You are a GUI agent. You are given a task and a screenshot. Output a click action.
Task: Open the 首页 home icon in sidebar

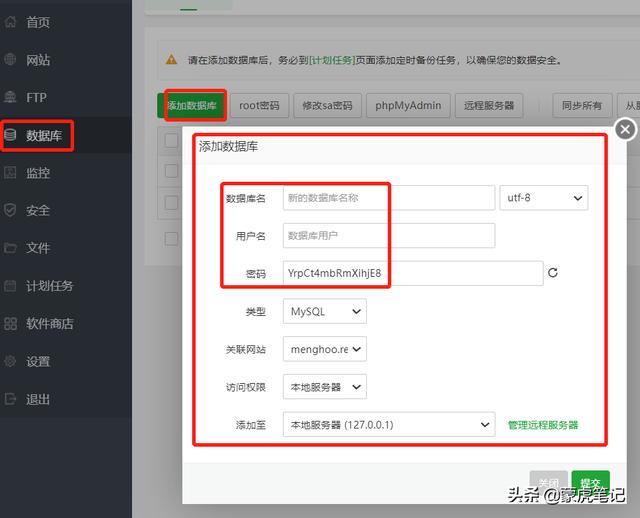pos(11,22)
